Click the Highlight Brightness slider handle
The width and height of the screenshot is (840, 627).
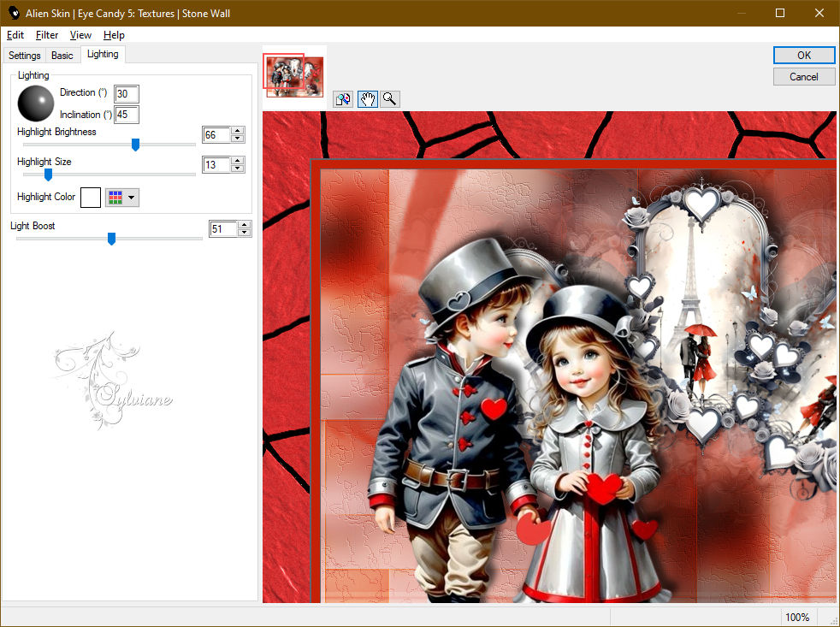click(x=135, y=145)
